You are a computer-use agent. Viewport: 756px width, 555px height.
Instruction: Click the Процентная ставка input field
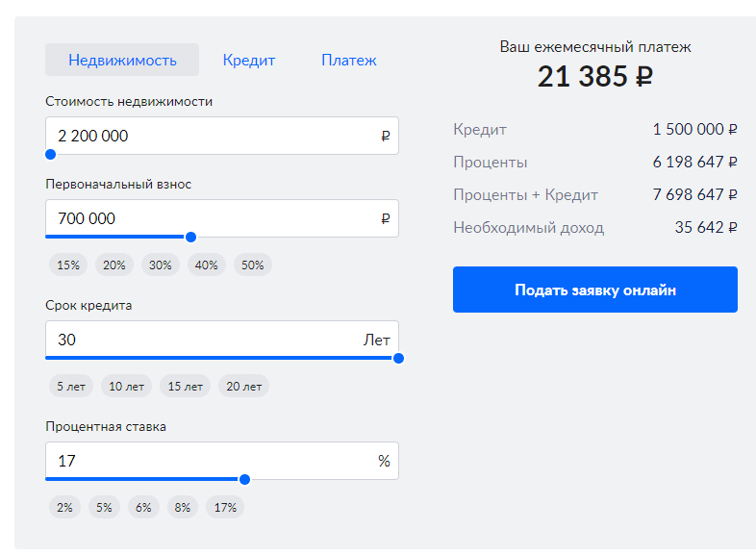[x=212, y=461]
